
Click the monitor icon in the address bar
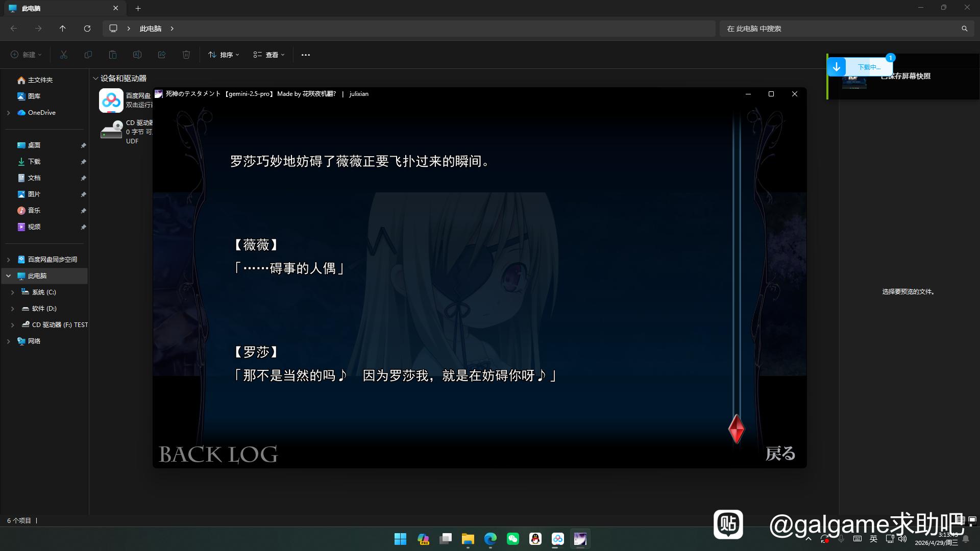[113, 29]
